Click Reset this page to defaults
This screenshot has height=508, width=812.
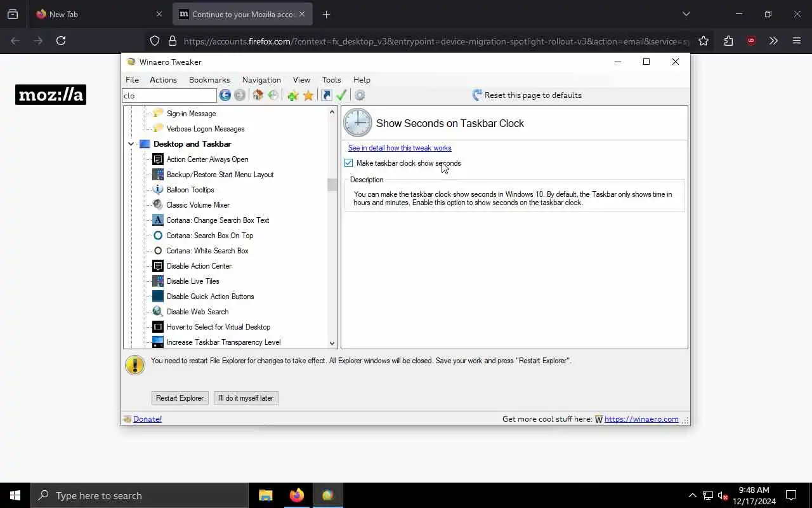pos(527,95)
